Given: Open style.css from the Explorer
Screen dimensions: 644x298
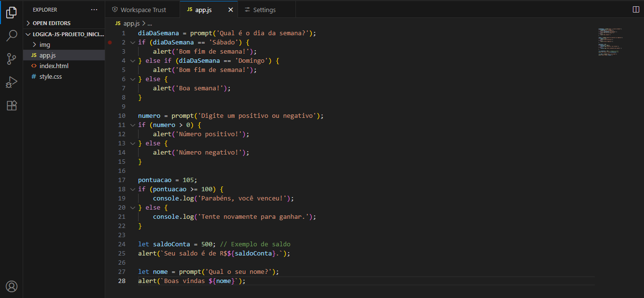Looking at the screenshot, I should pos(64,77).
